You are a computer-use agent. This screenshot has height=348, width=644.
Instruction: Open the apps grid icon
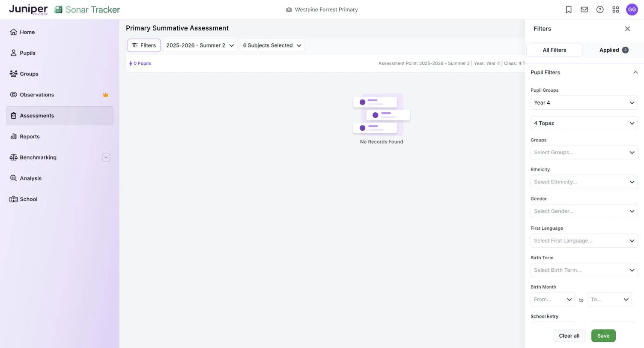pyautogui.click(x=616, y=9)
